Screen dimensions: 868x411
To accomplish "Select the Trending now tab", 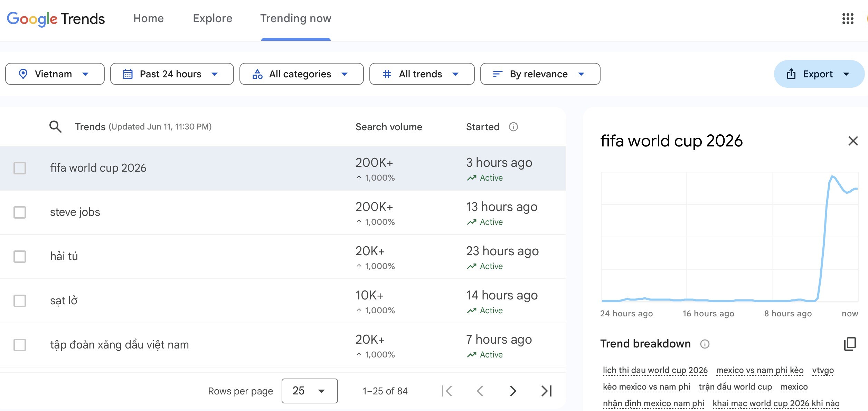I will (x=296, y=18).
